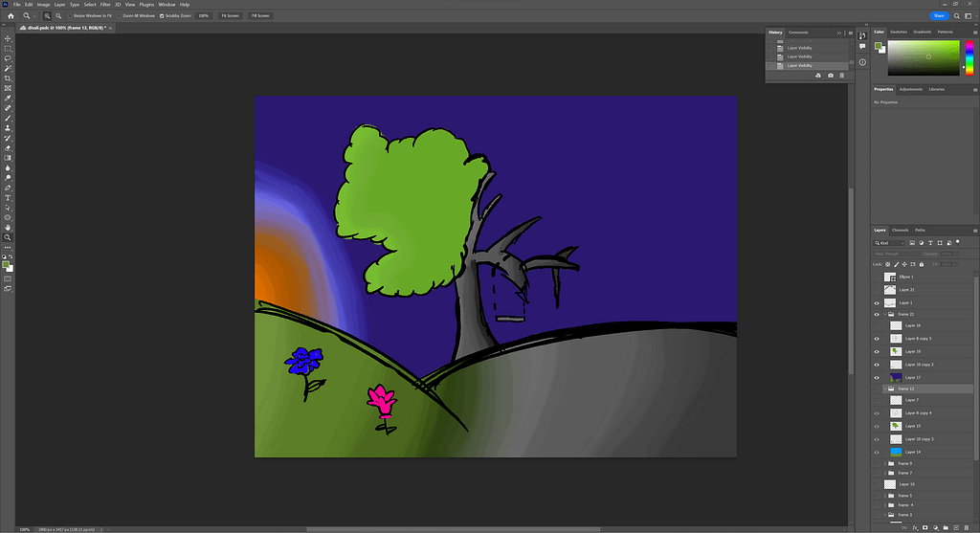Hide Layer 17 with its eye icon
This screenshot has height=533, width=980.
click(x=877, y=377)
